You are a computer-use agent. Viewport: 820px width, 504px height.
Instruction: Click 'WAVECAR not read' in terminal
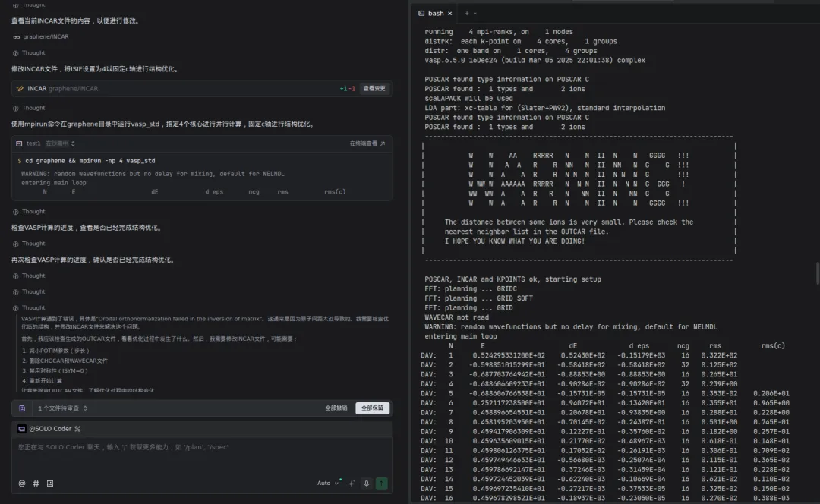coord(456,317)
